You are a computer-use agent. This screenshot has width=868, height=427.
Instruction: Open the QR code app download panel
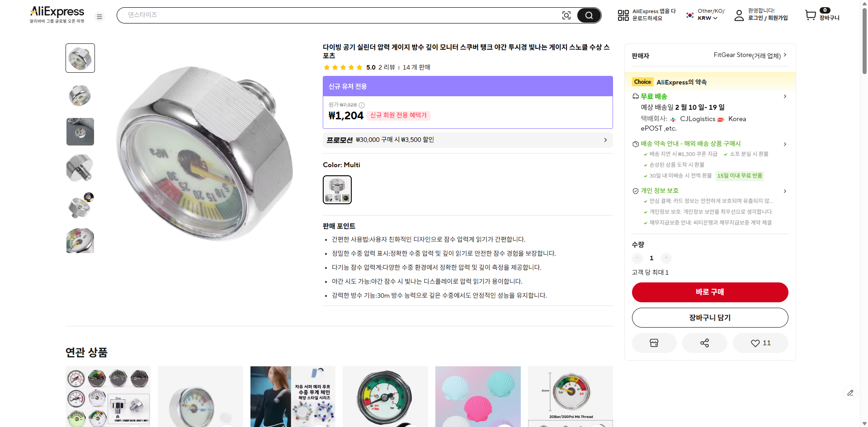(x=623, y=15)
